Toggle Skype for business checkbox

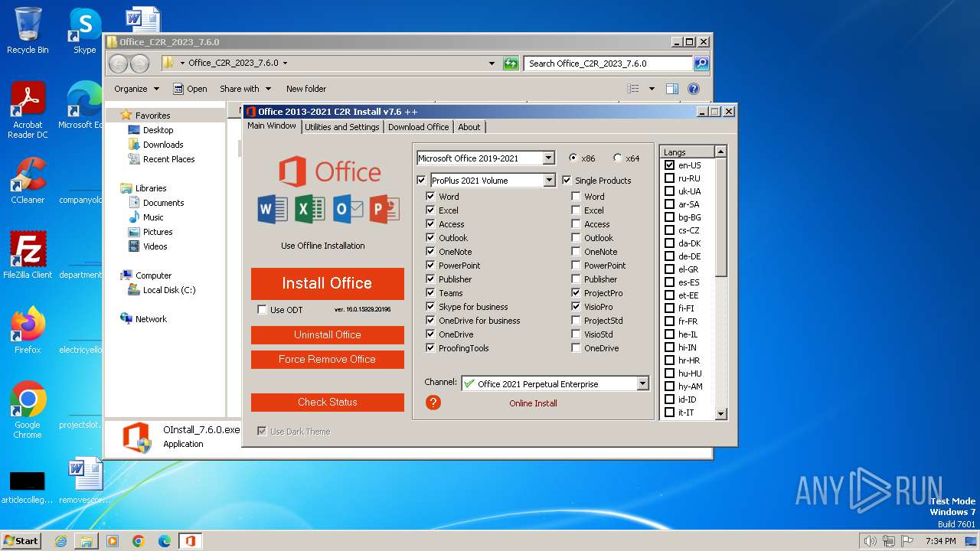pyautogui.click(x=430, y=306)
